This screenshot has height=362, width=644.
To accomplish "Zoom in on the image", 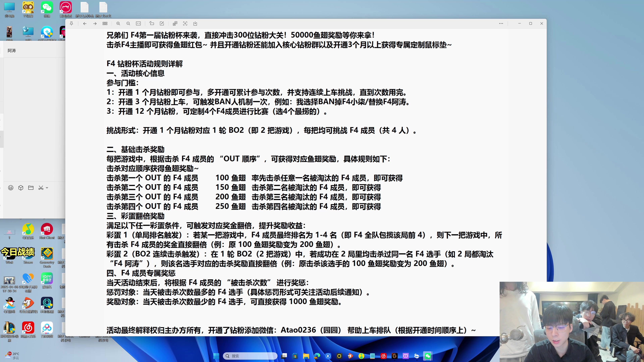I will 118,23.
